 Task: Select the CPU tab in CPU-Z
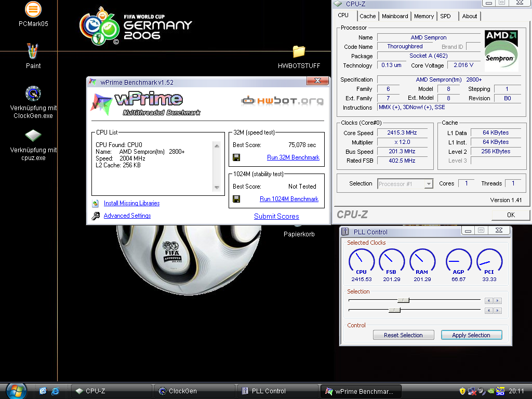coord(343,15)
